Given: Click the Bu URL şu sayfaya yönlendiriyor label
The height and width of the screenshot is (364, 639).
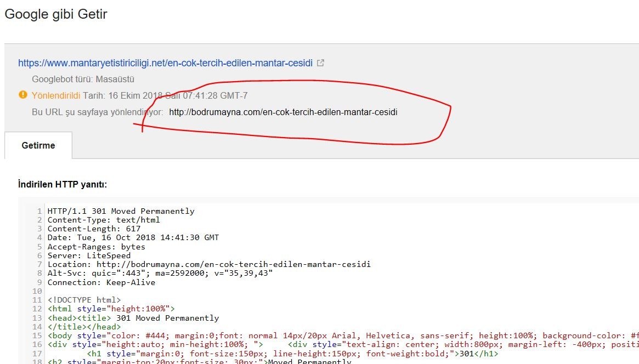Looking at the screenshot, I should click(98, 112).
